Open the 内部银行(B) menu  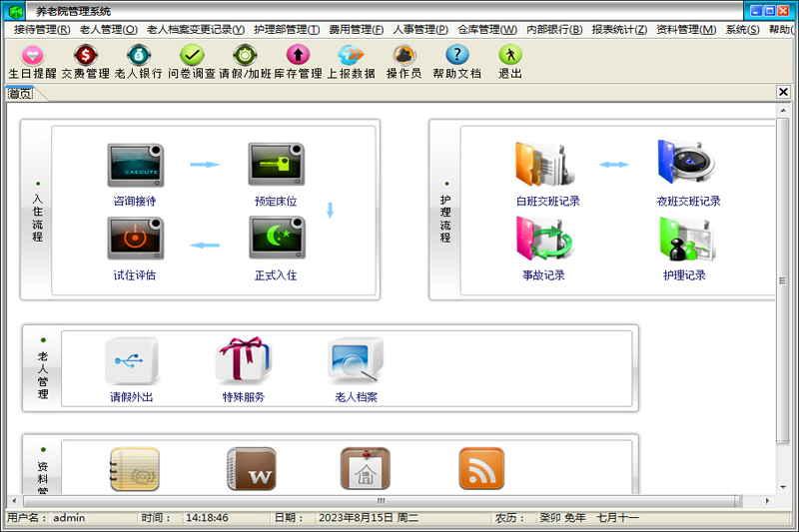pyautogui.click(x=554, y=30)
